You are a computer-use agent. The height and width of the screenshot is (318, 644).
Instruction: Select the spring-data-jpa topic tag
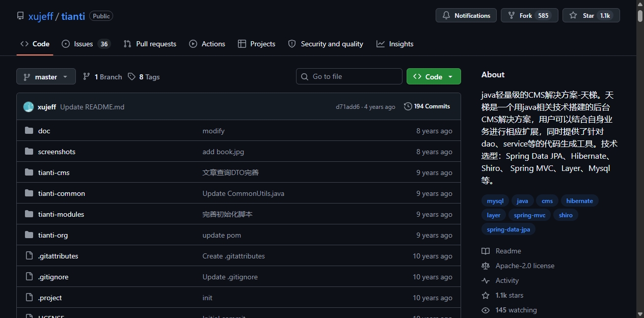(x=508, y=229)
